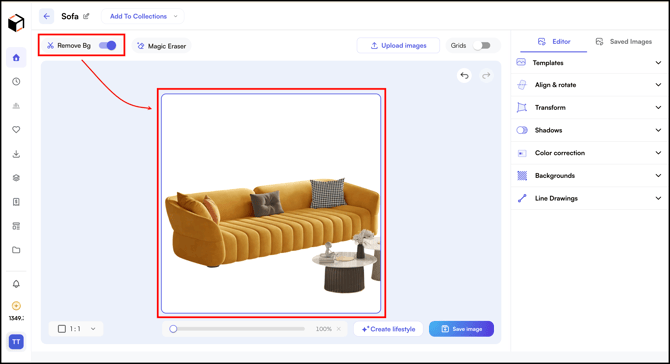Expand the Line Drawings section

[588, 198]
